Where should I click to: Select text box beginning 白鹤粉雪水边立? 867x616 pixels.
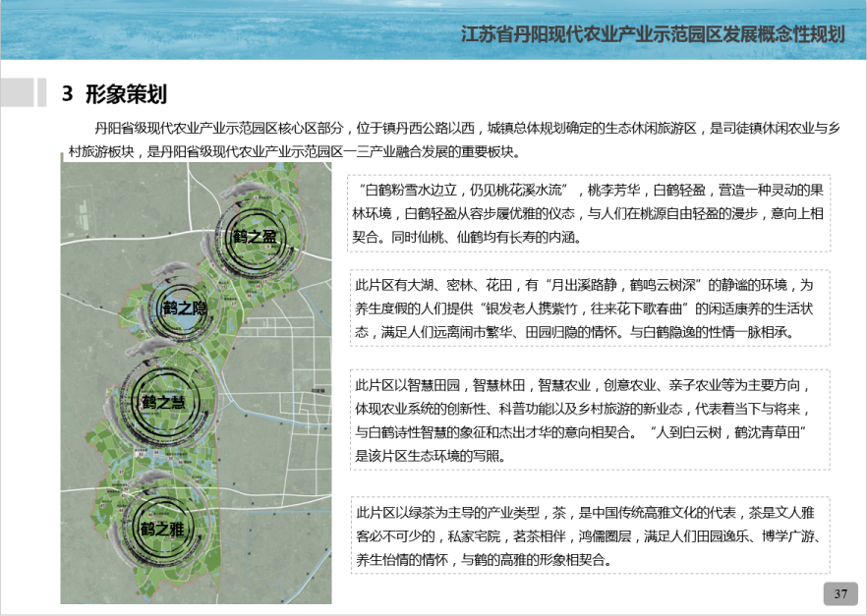(589, 213)
